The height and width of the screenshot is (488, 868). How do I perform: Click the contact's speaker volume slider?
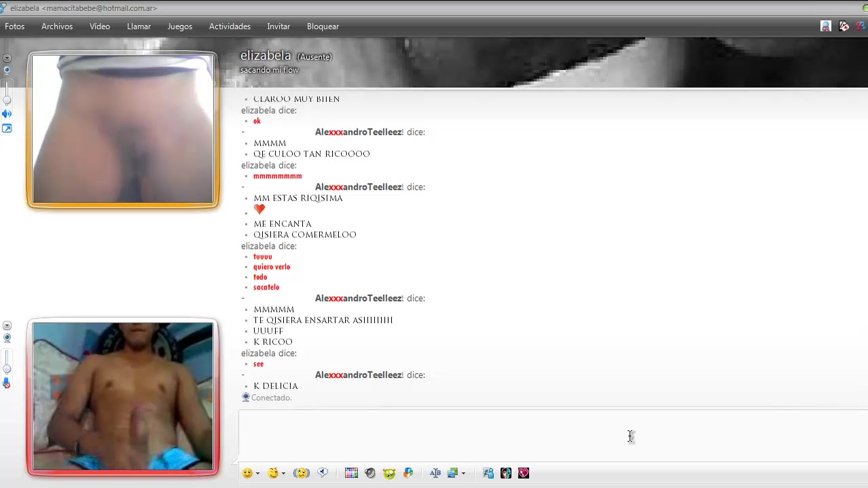point(7,92)
